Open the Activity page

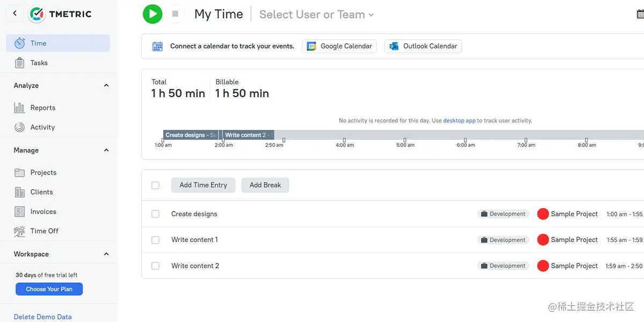pos(42,127)
